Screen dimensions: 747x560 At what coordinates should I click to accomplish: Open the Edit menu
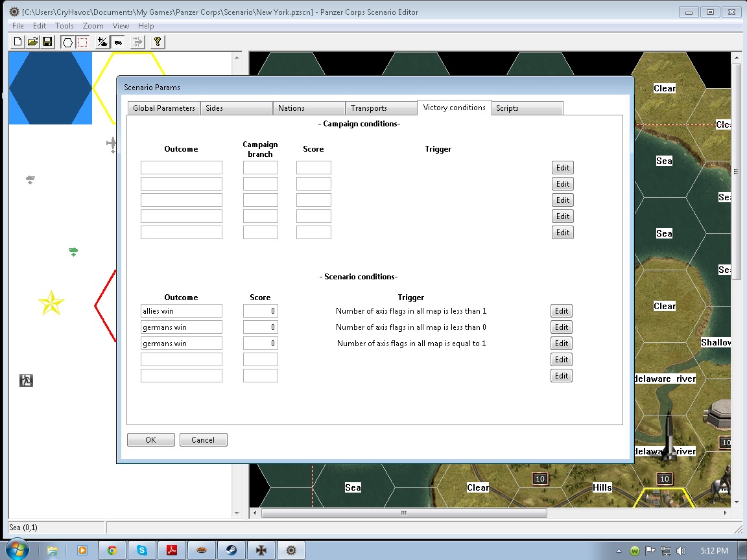point(39,26)
